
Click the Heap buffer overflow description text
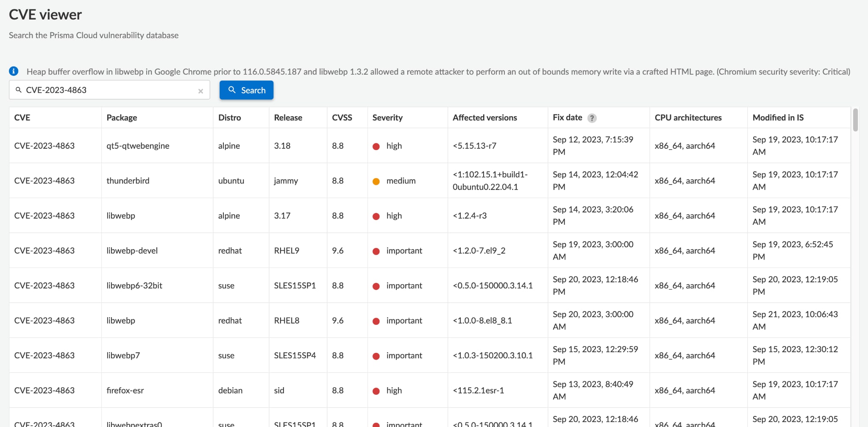[x=438, y=72]
